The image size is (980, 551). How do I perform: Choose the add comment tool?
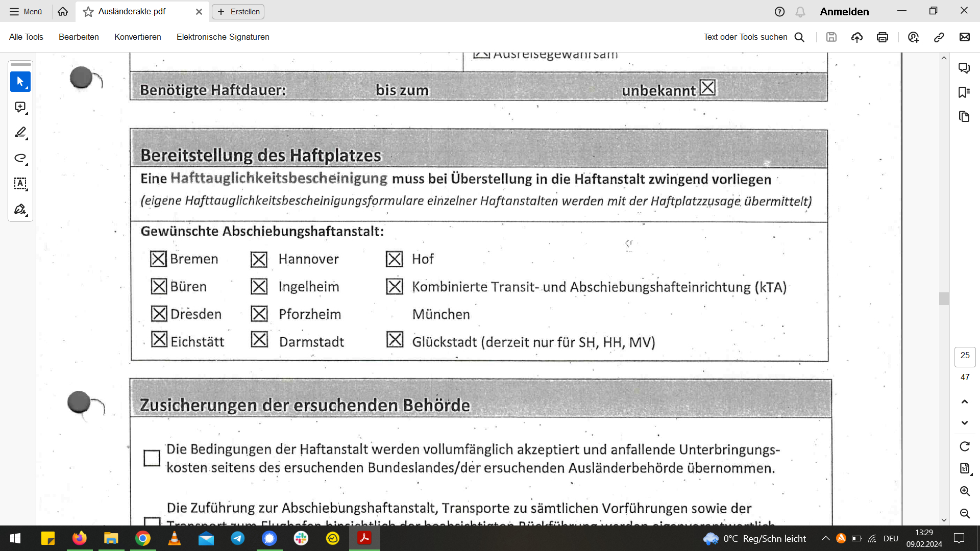click(20, 107)
